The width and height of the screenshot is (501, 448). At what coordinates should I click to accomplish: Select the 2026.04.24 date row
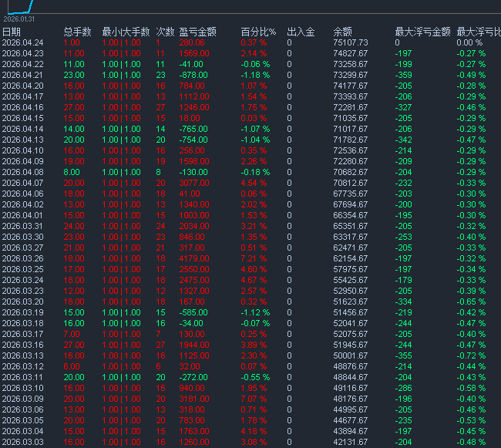[22, 42]
